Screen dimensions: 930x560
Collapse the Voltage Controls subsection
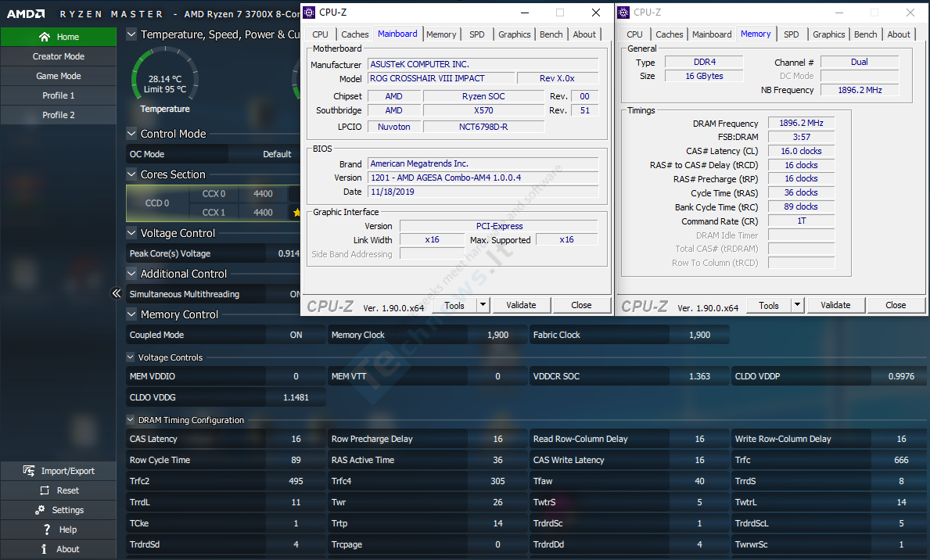point(131,357)
